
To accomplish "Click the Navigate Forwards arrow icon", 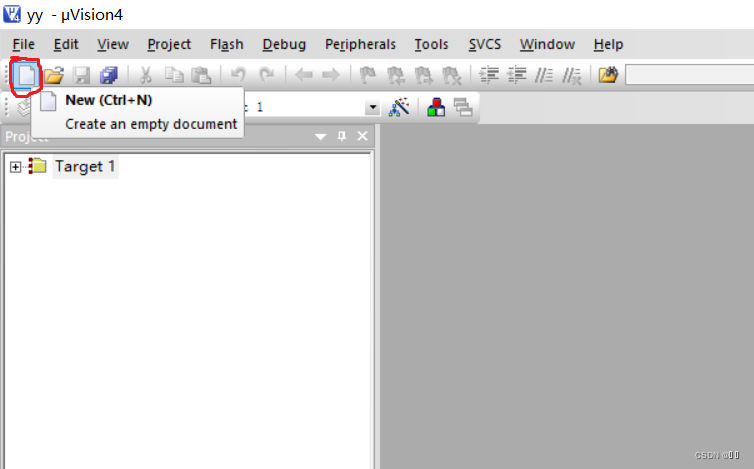I will (331, 75).
